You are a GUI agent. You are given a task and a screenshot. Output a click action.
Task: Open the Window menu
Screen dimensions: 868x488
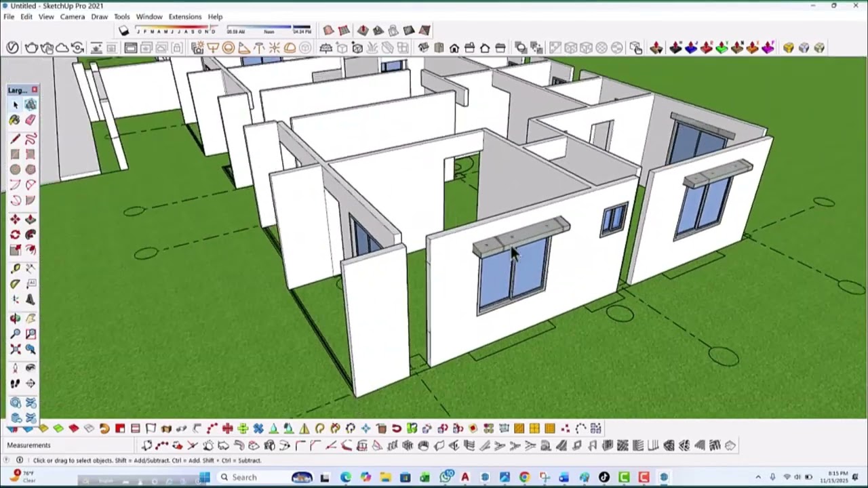149,17
